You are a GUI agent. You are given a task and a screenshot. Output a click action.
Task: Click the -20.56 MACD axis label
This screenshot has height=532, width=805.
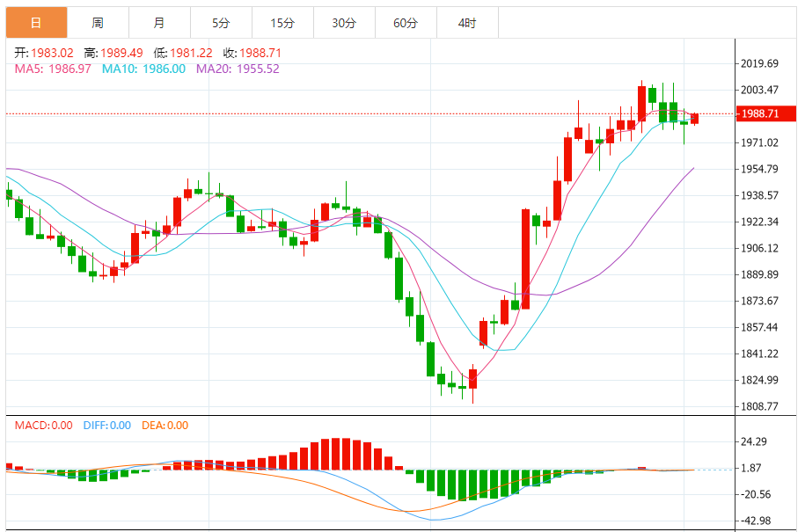[x=755, y=494]
